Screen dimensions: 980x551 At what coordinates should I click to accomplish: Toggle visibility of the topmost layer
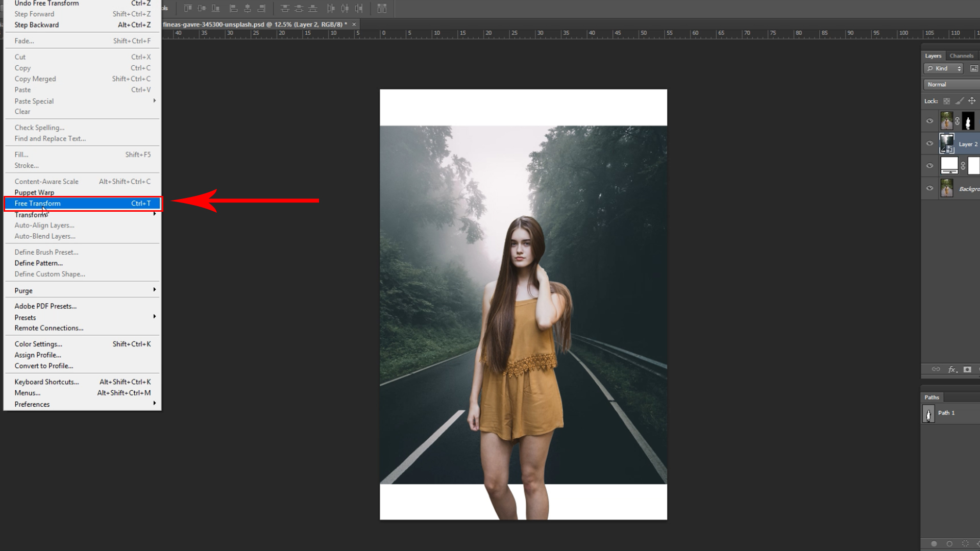coord(930,121)
